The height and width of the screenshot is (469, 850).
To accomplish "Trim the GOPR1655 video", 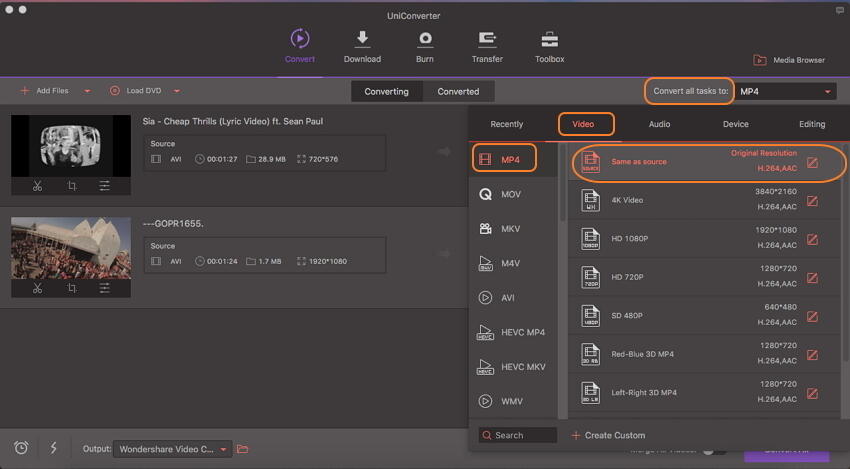I will pyautogui.click(x=37, y=288).
